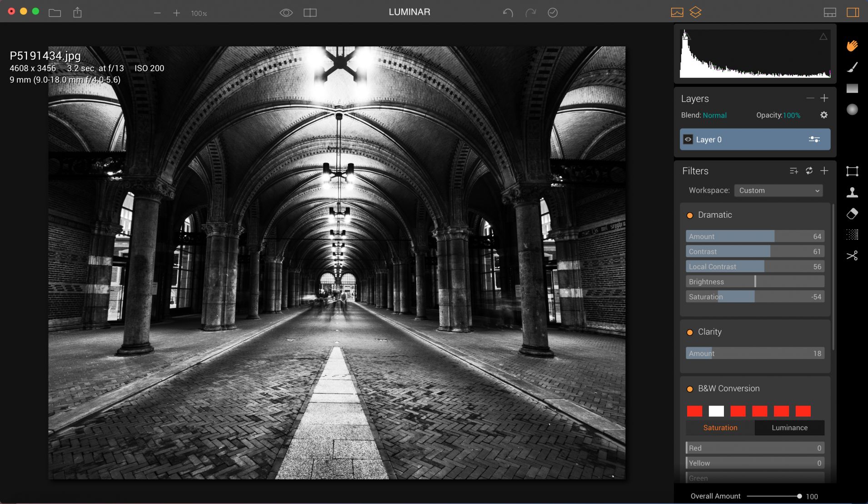Viewport: 868px width, 504px height.
Task: Select the Brush masking tool
Action: coord(852,67)
